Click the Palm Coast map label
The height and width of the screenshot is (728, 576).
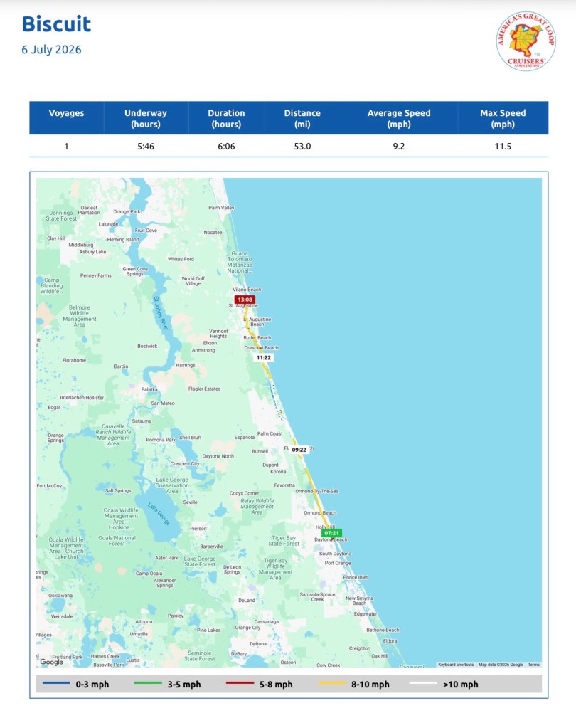[x=270, y=433]
